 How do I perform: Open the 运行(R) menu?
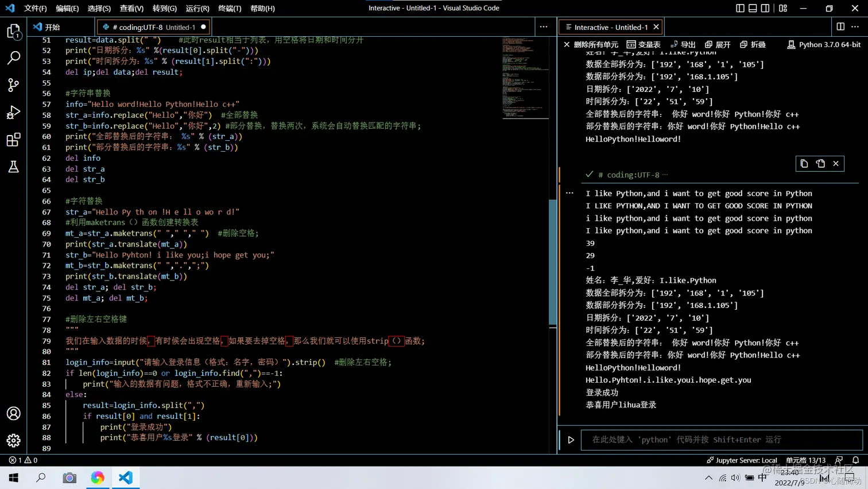click(x=197, y=8)
